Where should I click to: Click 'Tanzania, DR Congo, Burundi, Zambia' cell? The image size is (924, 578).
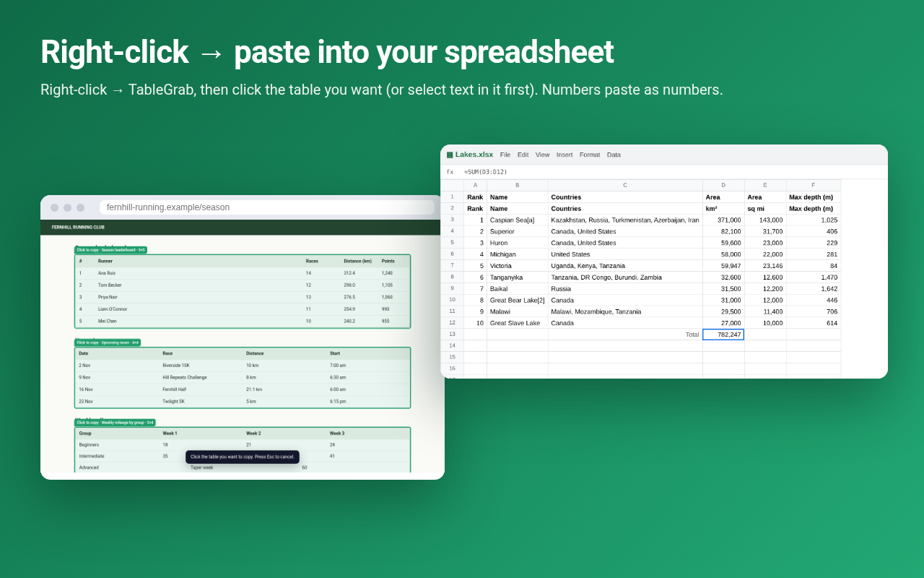click(625, 277)
